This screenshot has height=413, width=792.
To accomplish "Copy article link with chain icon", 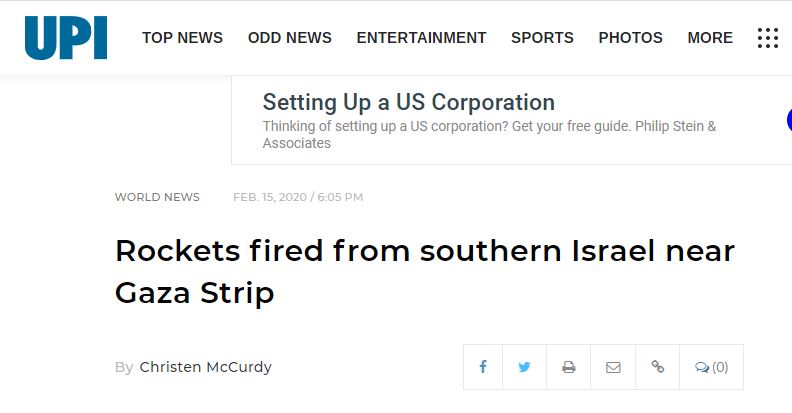I will 657,367.
